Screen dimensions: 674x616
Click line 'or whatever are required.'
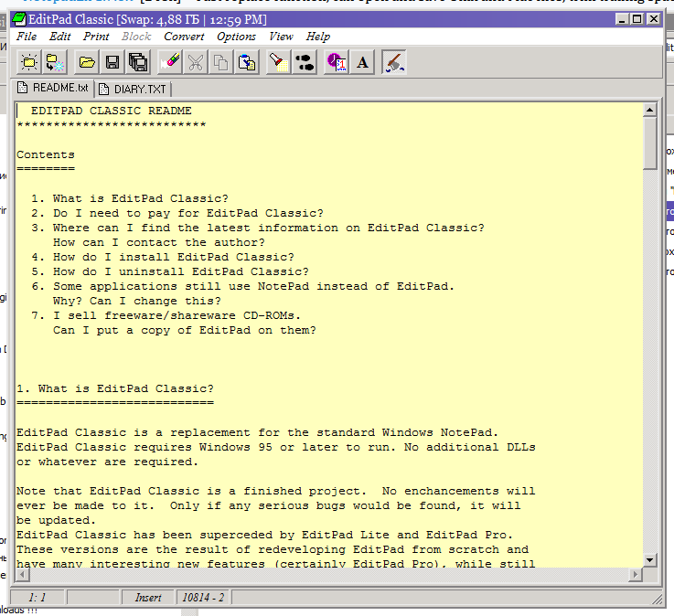[x=108, y=462]
